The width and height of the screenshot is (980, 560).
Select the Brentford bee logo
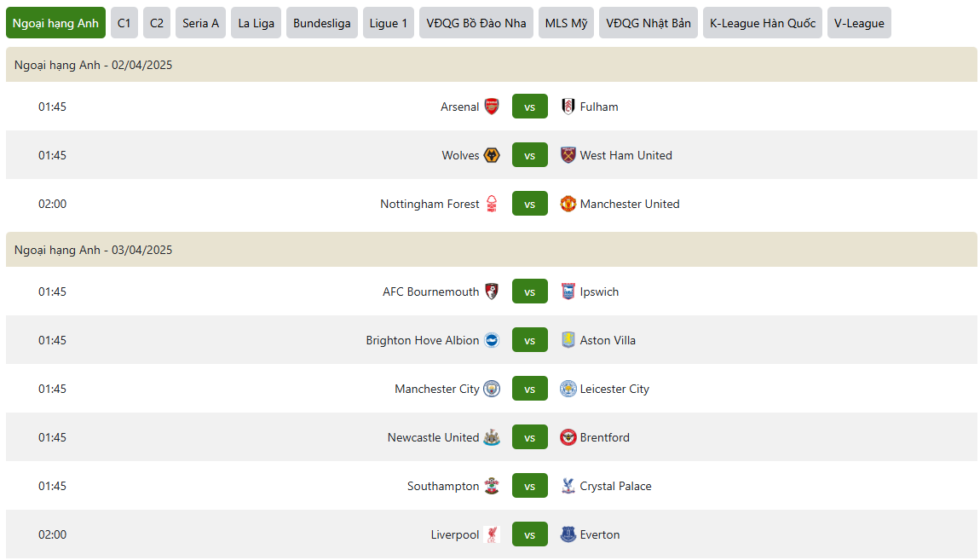pyautogui.click(x=568, y=437)
